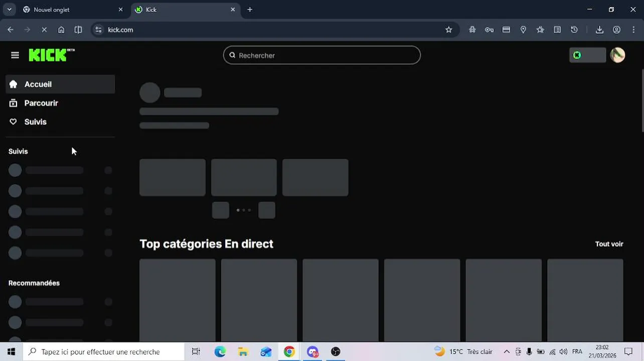Screen dimensions: 644x361
Task: Launch Microsoft Edge from taskbar
Action: [220, 351]
